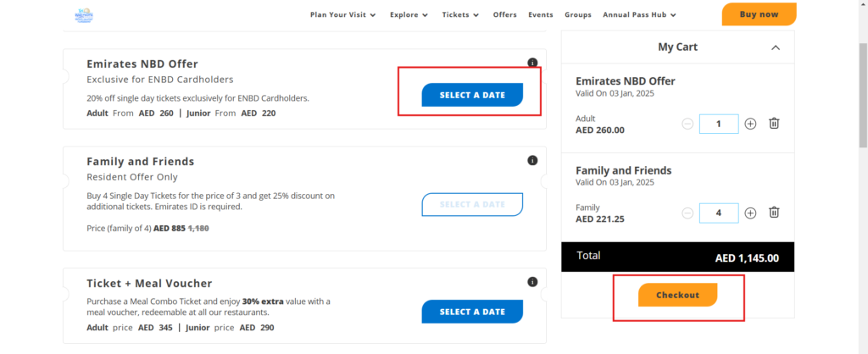The image size is (868, 354).
Task: Expand the Explore dropdown menu
Action: tap(409, 14)
